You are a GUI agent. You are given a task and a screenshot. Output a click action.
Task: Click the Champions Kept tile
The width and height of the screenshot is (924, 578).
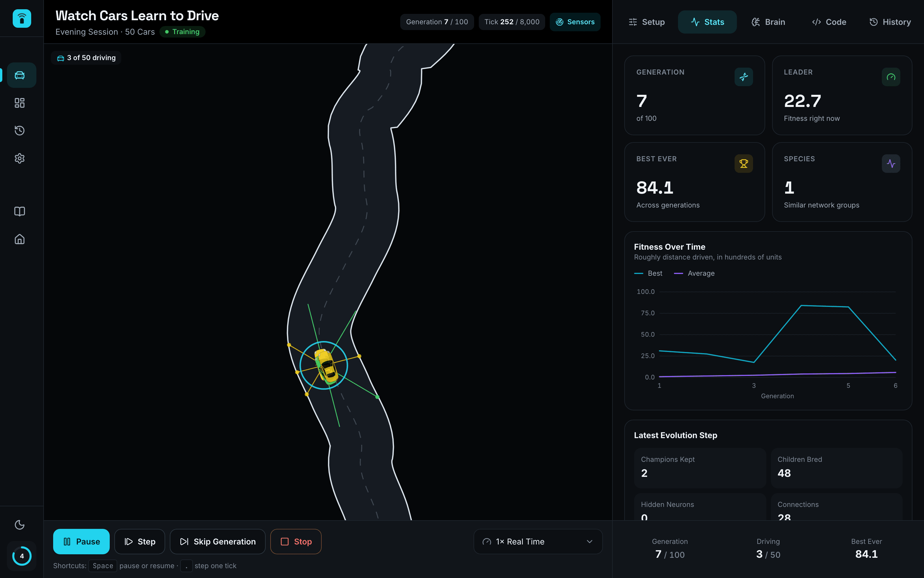tap(700, 468)
